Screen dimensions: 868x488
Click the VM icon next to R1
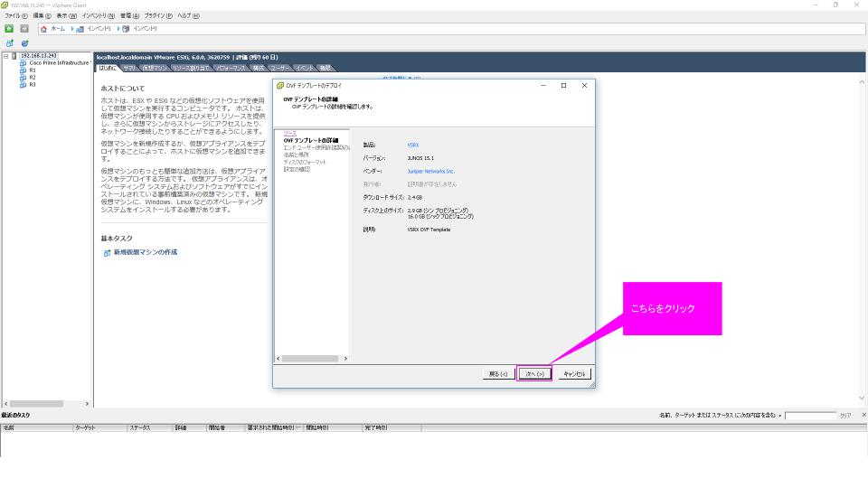coord(23,70)
